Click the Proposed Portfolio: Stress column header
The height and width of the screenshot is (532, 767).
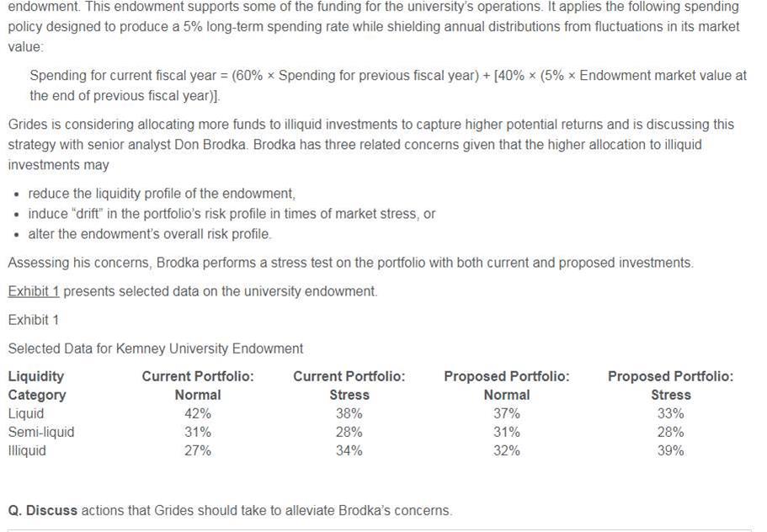tap(670, 386)
